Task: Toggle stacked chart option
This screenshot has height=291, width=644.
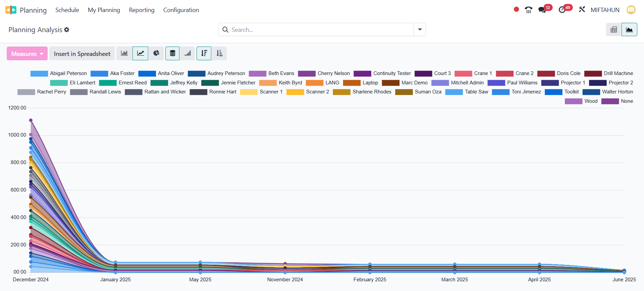Action: click(x=172, y=54)
